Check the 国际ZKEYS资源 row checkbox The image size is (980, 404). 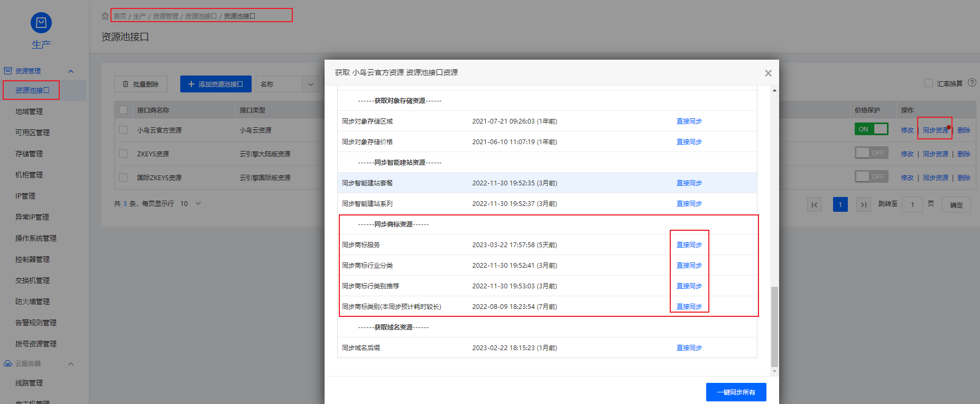pyautogui.click(x=123, y=177)
